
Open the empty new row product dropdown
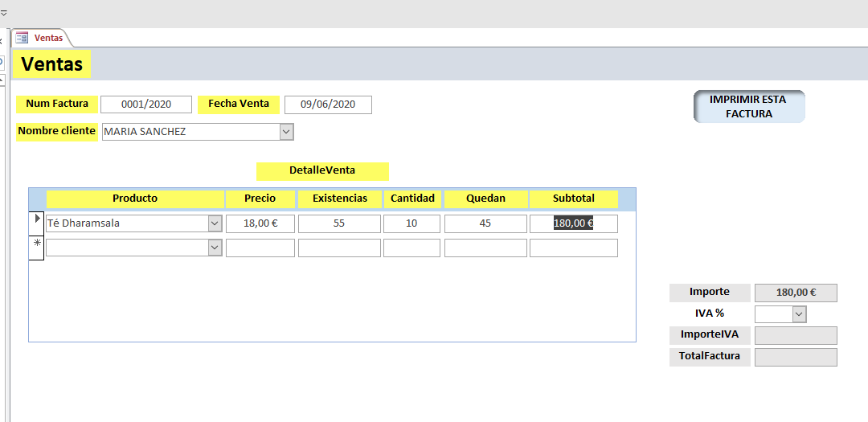[x=215, y=248]
